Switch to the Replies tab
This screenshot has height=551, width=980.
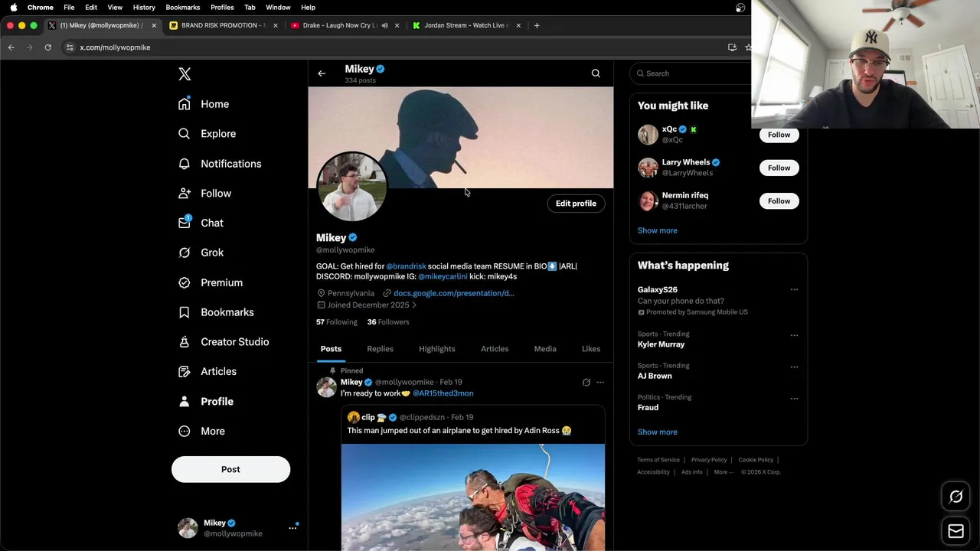point(380,349)
